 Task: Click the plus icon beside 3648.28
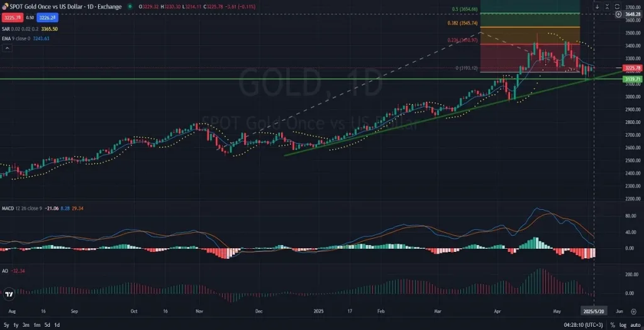[619, 14]
